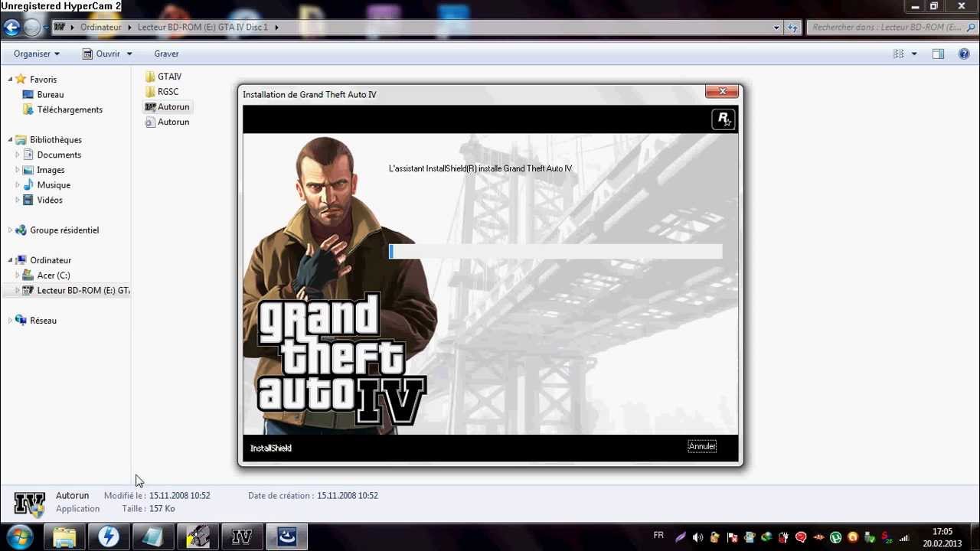Select Ordinateur in the navigation tree
980x551 pixels.
51,260
